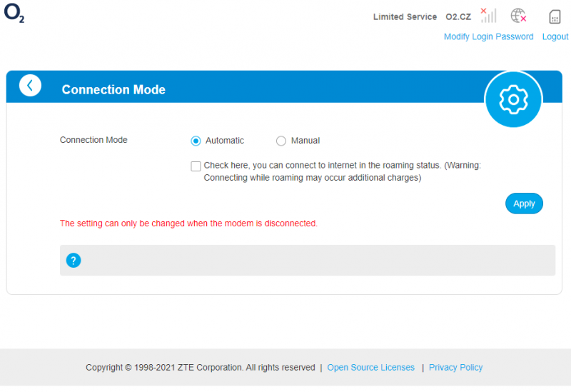Click the Connection Mode field label
The image size is (571, 392).
click(94, 140)
